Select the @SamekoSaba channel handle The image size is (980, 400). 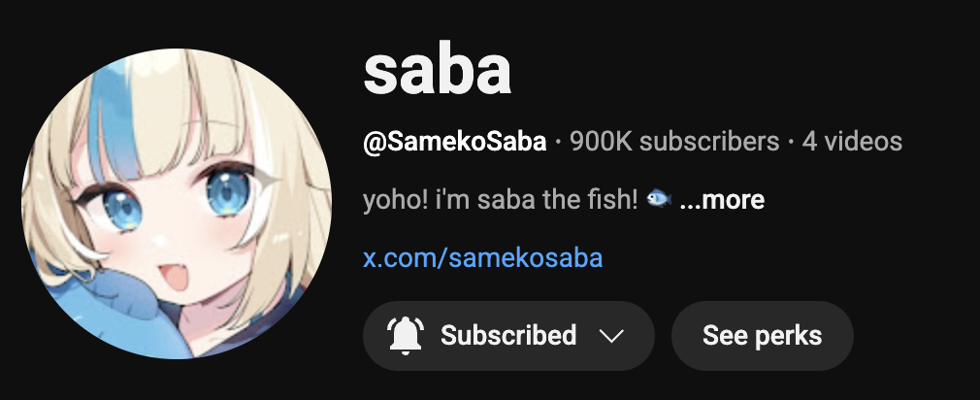click(x=455, y=142)
